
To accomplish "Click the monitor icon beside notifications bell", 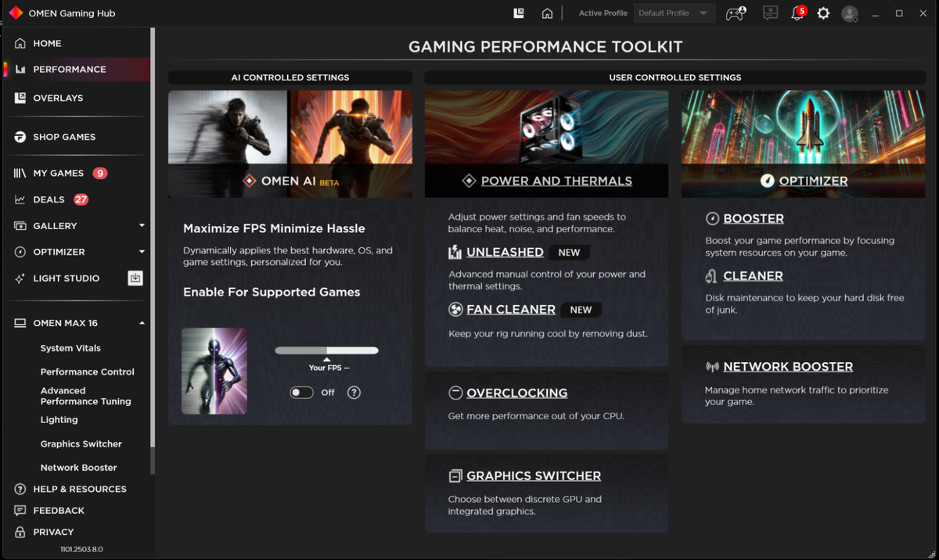I will coord(771,13).
